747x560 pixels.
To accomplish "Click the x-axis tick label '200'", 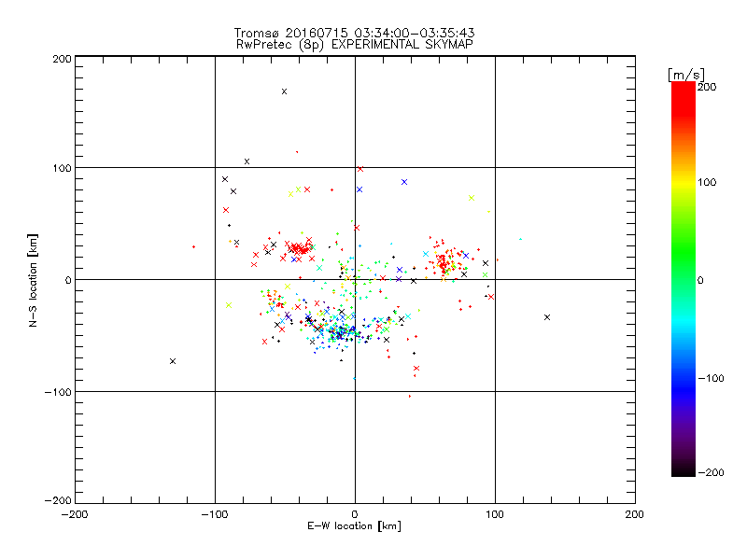I will pos(634,515).
